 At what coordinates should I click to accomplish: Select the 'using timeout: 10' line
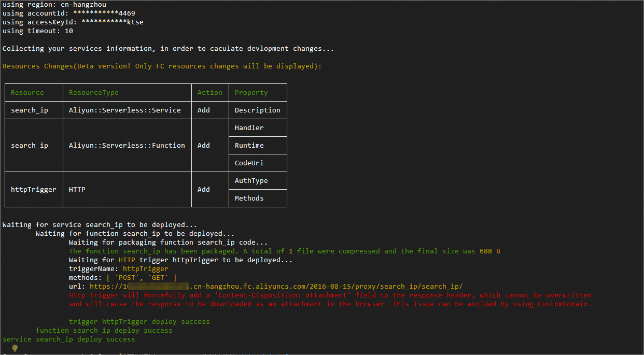tap(38, 31)
